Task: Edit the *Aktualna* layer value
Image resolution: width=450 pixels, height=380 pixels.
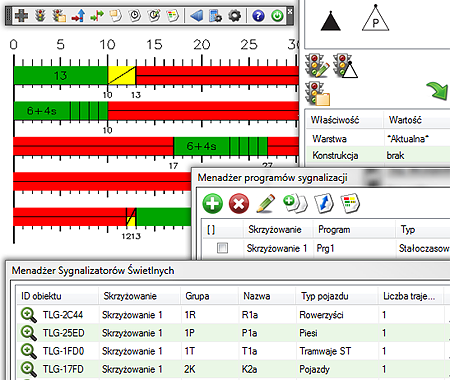Action: point(408,139)
